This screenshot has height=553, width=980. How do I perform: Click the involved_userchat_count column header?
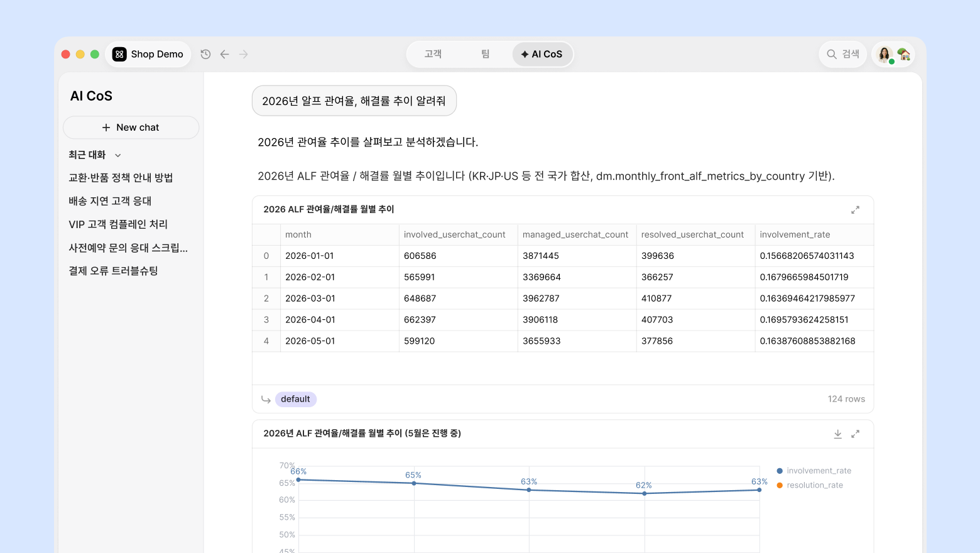point(459,234)
